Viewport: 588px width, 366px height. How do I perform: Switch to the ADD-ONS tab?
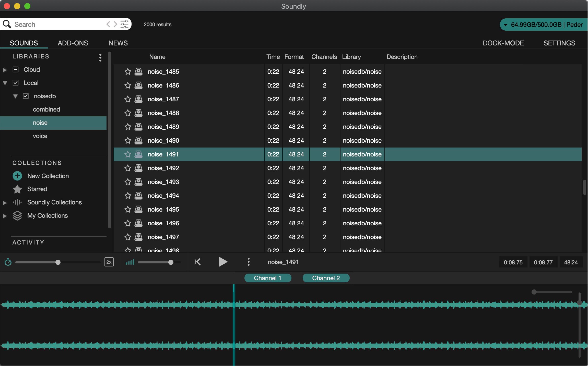point(73,43)
